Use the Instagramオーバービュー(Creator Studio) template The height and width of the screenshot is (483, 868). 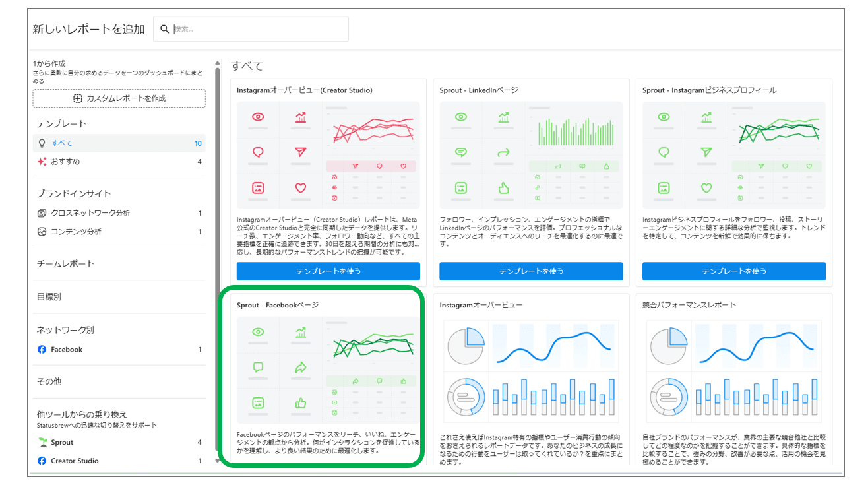[328, 271]
